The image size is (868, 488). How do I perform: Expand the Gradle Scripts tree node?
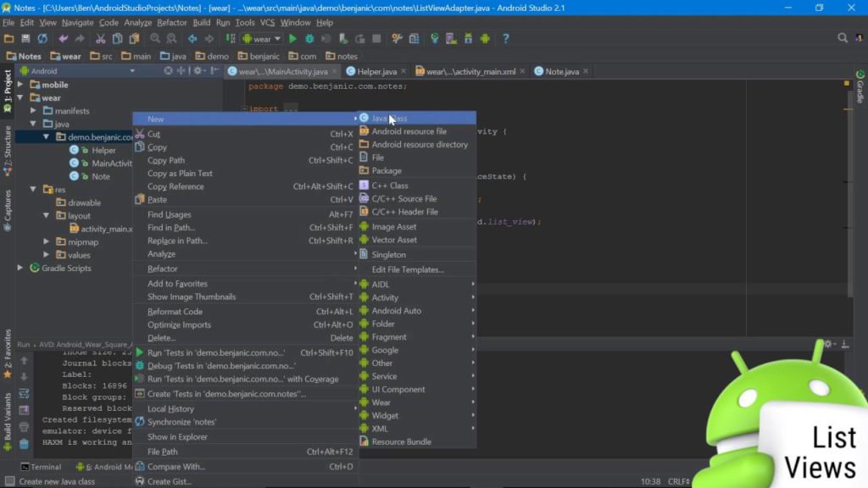pos(20,269)
